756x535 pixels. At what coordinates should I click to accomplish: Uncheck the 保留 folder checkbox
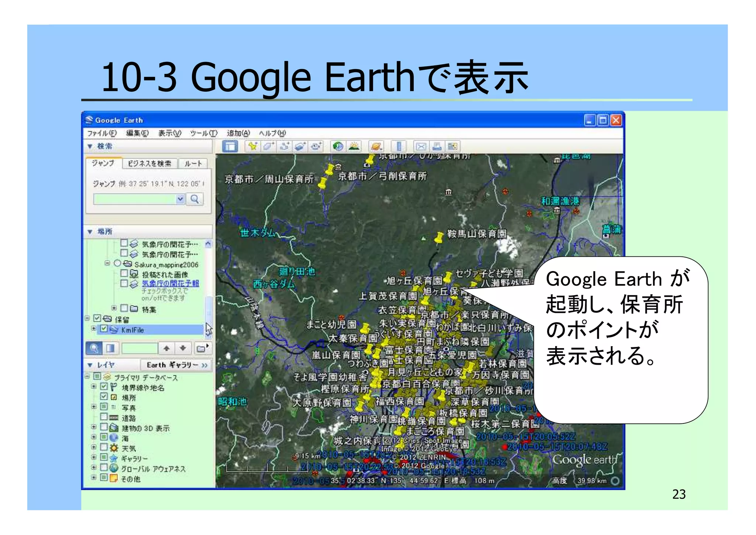coord(97,318)
